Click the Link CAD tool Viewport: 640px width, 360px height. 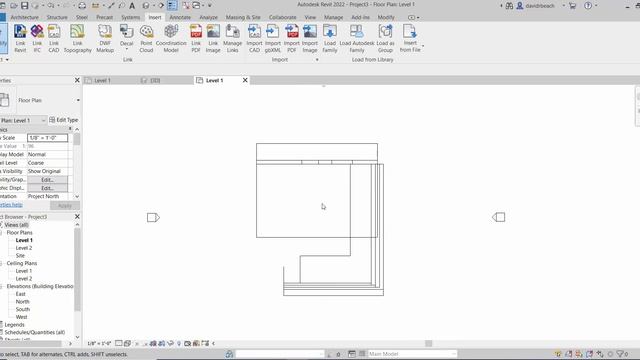pyautogui.click(x=54, y=38)
